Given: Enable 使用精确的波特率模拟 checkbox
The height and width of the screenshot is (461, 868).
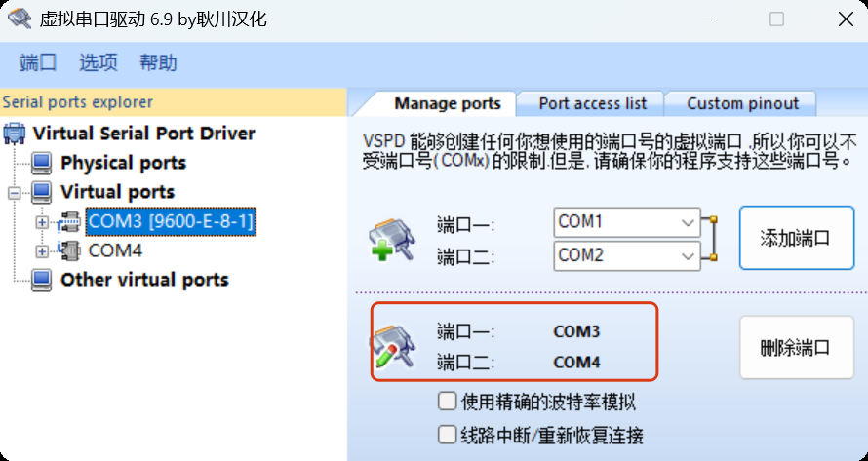Looking at the screenshot, I should [448, 402].
